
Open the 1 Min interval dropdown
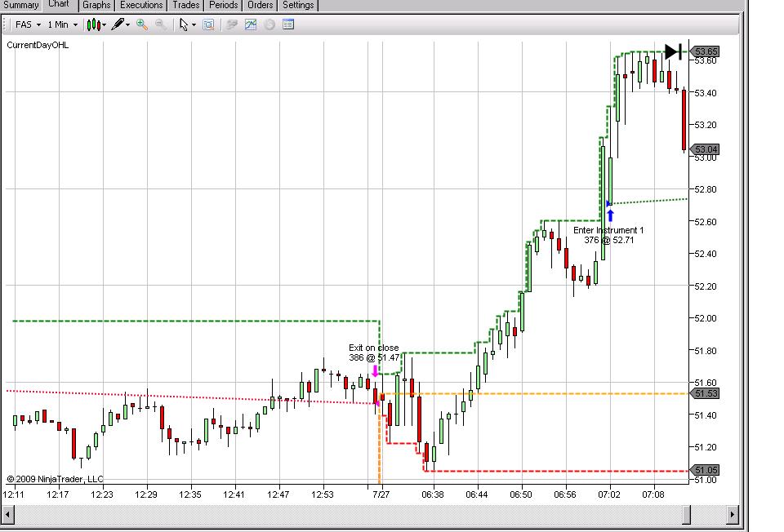click(x=63, y=24)
